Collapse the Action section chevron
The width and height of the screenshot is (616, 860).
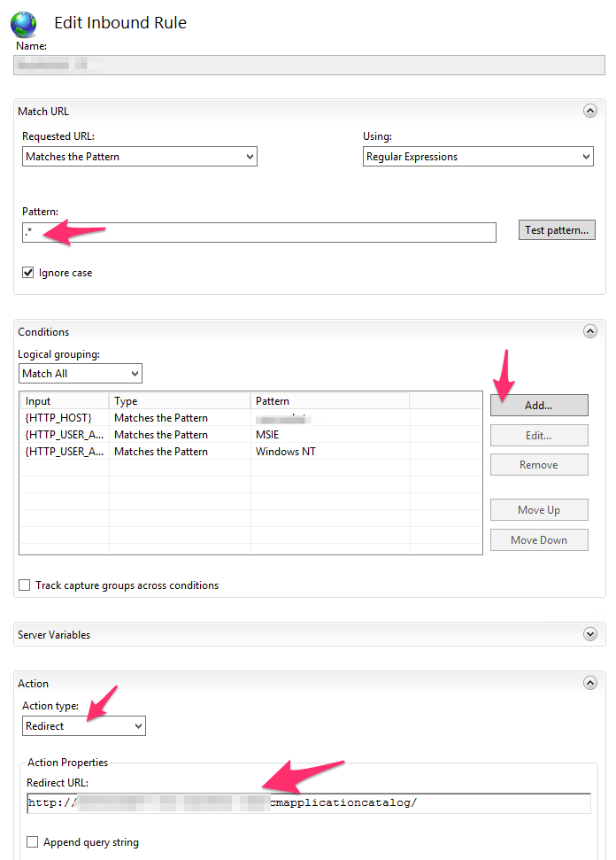(x=589, y=683)
